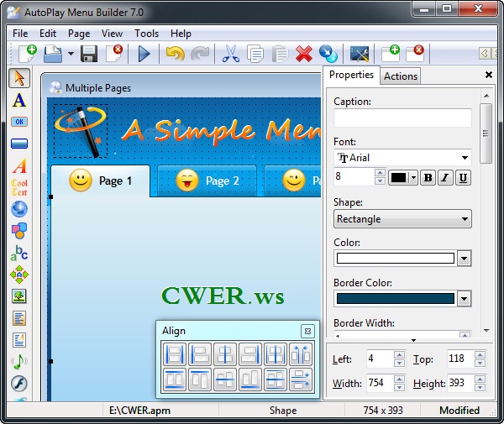
Task: Open the Border Color dropdown arrow
Action: (465, 299)
